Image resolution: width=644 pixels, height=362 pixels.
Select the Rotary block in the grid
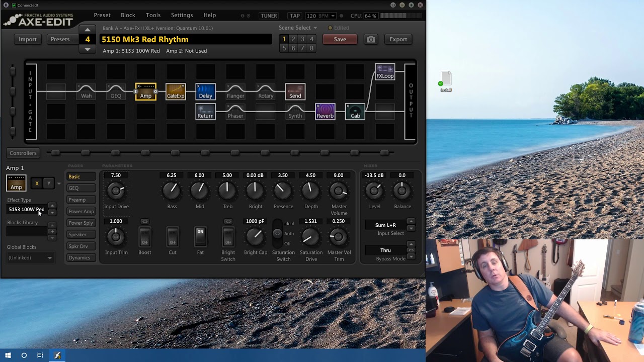pos(265,92)
